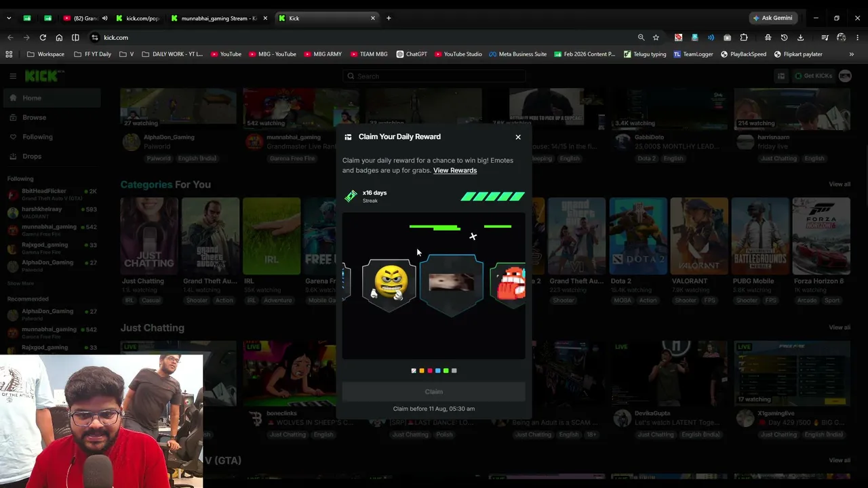Reload the current page
Image resolution: width=868 pixels, height=488 pixels.
click(x=43, y=37)
